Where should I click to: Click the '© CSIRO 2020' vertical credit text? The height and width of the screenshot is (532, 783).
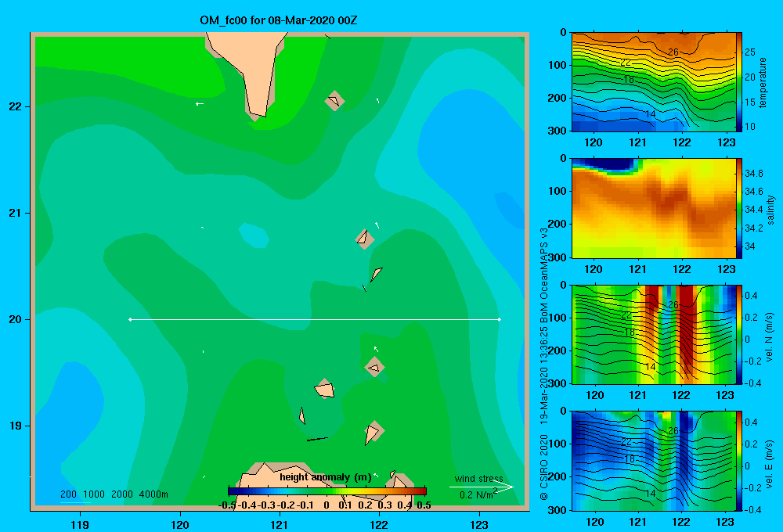click(544, 467)
